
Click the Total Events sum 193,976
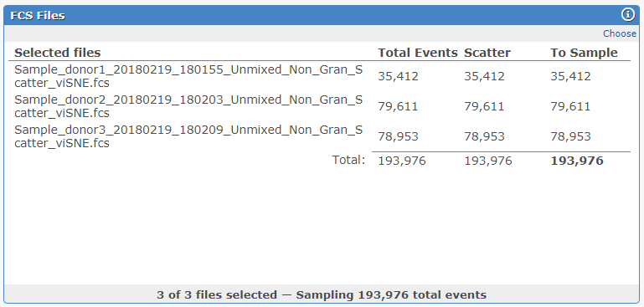pyautogui.click(x=402, y=161)
